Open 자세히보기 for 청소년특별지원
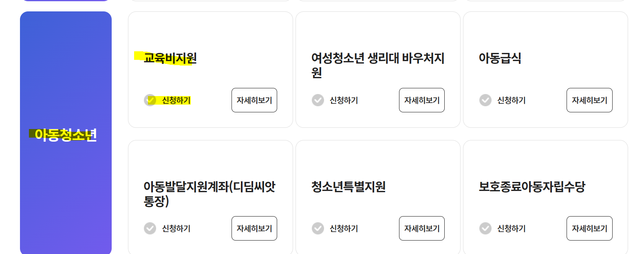Viewport: 644px width, 254px height. click(x=422, y=228)
